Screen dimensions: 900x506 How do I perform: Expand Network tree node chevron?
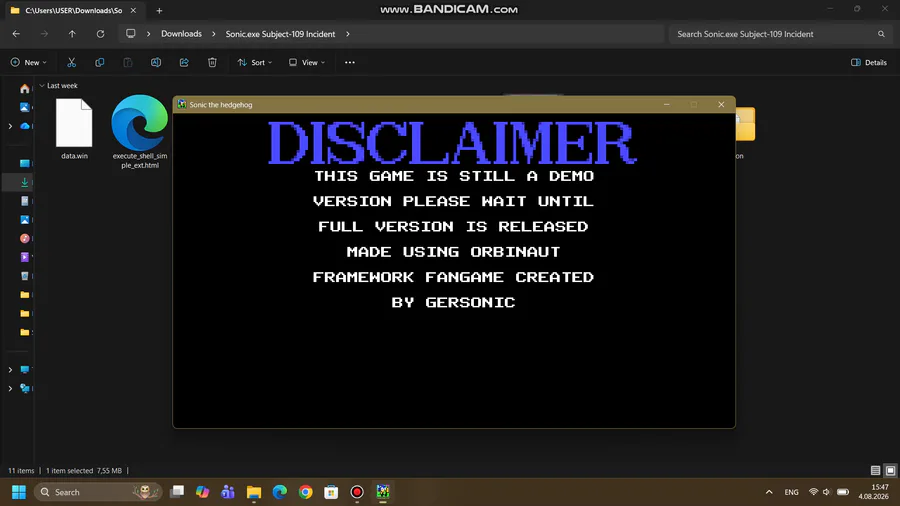point(10,388)
